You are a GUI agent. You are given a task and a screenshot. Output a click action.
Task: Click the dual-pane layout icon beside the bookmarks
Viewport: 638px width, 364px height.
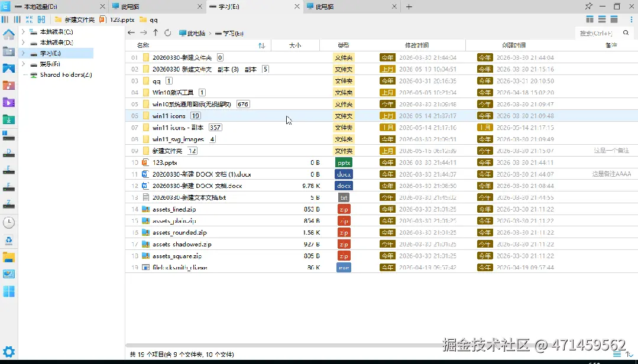[x=41, y=19]
